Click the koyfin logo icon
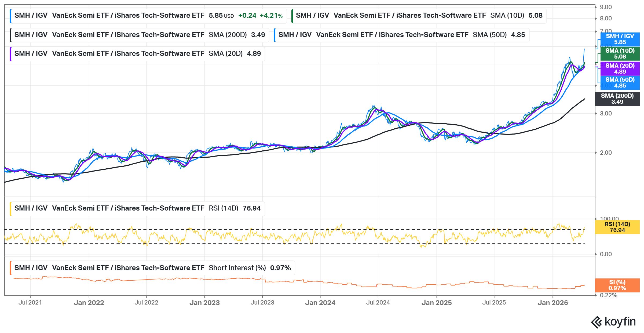The width and height of the screenshot is (644, 333). coord(597,322)
